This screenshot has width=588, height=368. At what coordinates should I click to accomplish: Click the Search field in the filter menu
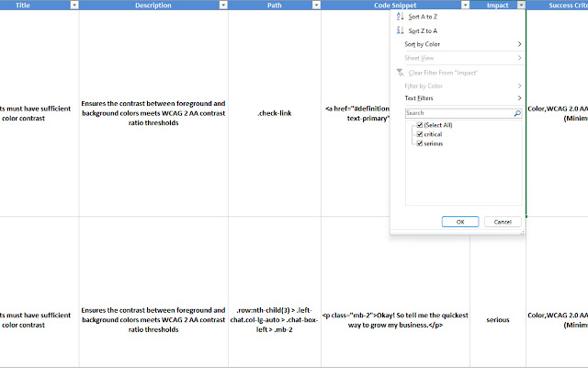coord(457,113)
